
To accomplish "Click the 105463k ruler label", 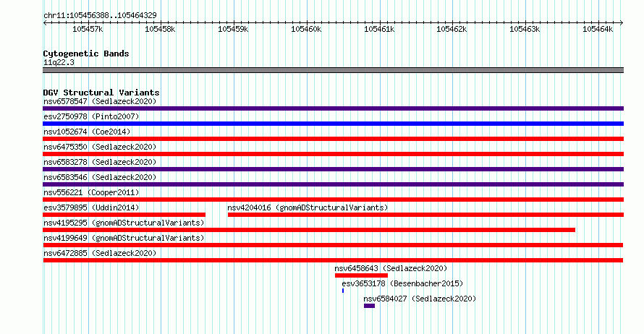I will (x=525, y=29).
